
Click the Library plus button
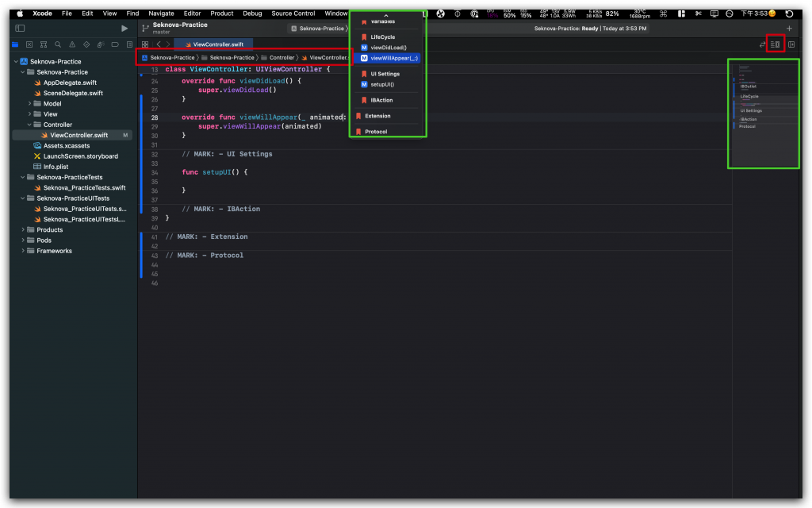(789, 29)
